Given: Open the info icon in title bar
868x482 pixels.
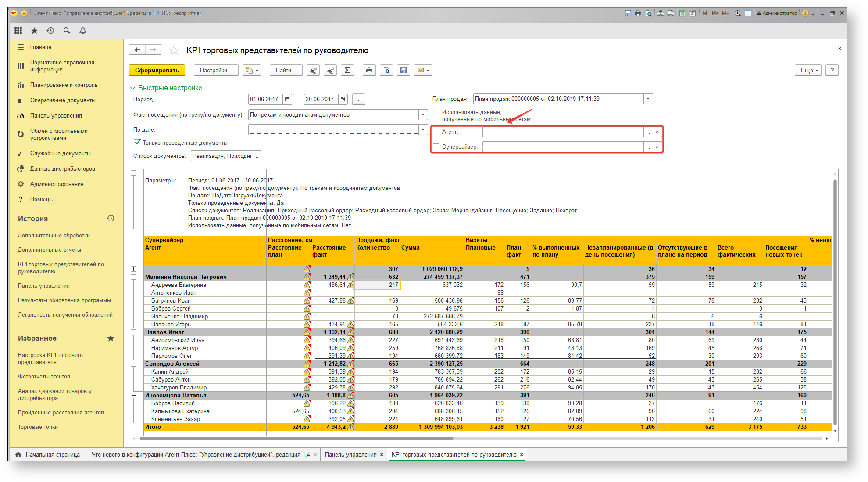Looking at the screenshot, I should click(x=805, y=13).
